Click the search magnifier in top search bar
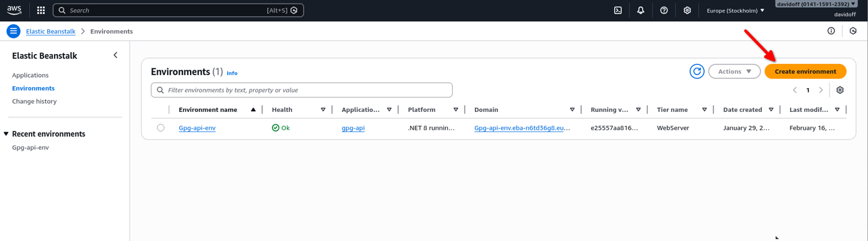Image resolution: width=868 pixels, height=241 pixels. click(x=61, y=10)
